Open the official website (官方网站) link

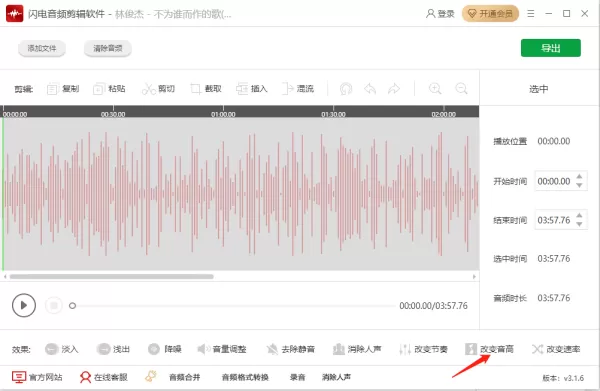click(x=37, y=377)
